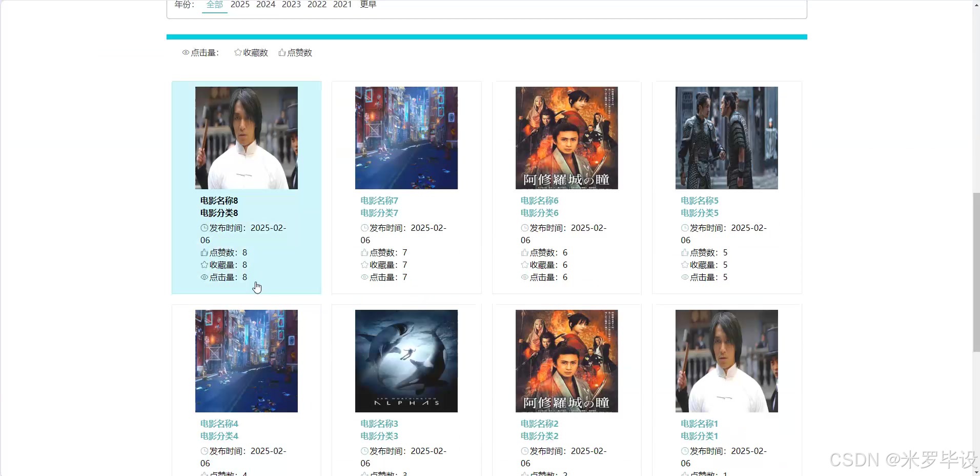The image size is (980, 476).
Task: Open poster thumbnail of 电影名称6
Action: 566,138
